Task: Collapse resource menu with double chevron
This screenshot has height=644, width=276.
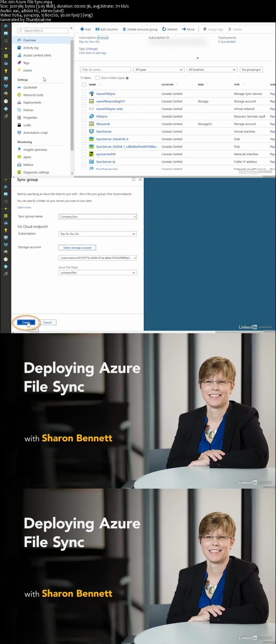Action: (71, 28)
